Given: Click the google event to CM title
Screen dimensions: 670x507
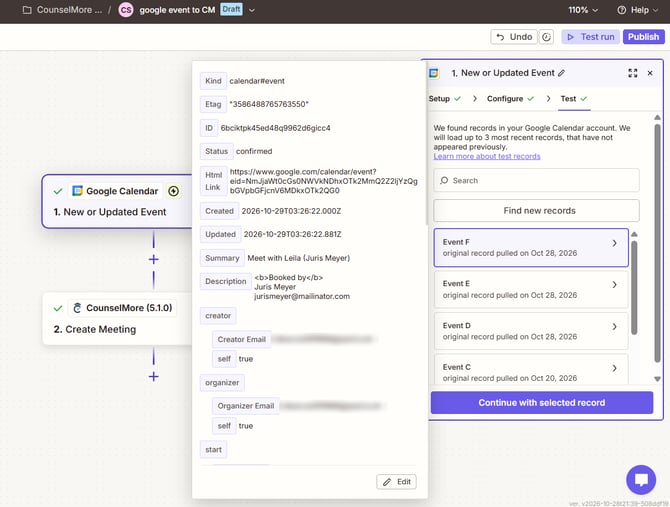Looking at the screenshot, I should tap(177, 10).
